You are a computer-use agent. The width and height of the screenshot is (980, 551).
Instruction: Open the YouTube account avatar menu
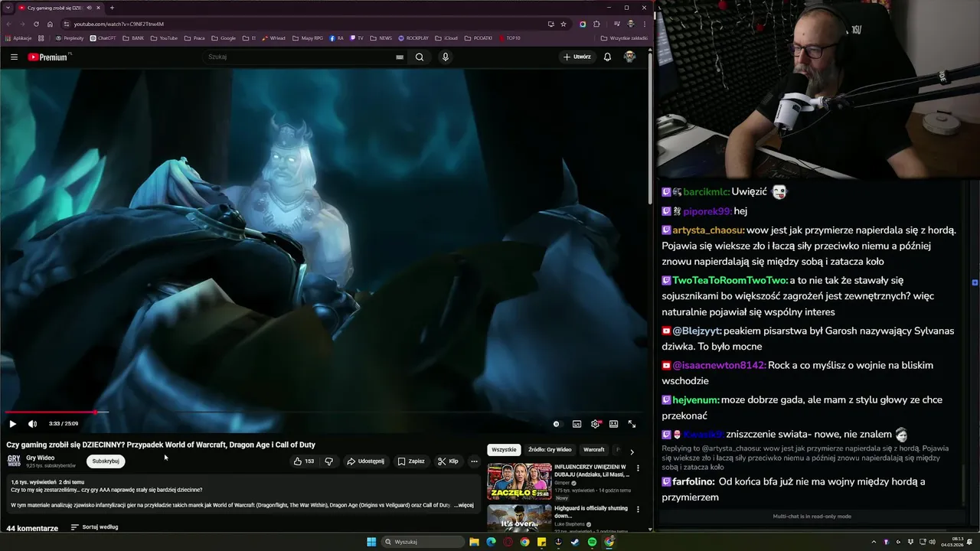(x=629, y=57)
